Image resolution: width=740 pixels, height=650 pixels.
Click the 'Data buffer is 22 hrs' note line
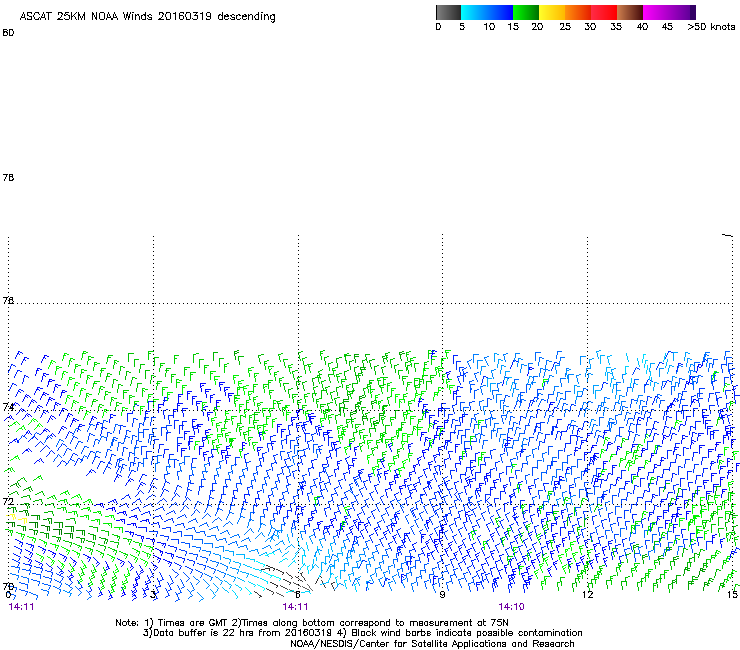pos(362,633)
